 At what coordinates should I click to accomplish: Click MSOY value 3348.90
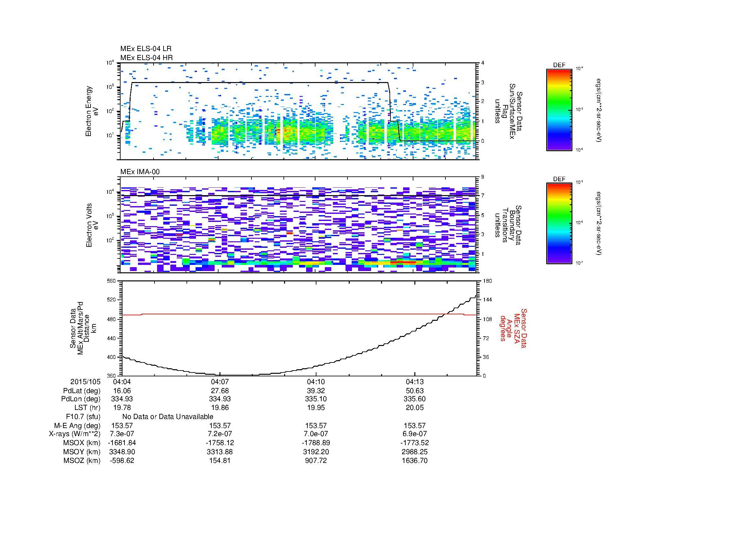tap(122, 452)
